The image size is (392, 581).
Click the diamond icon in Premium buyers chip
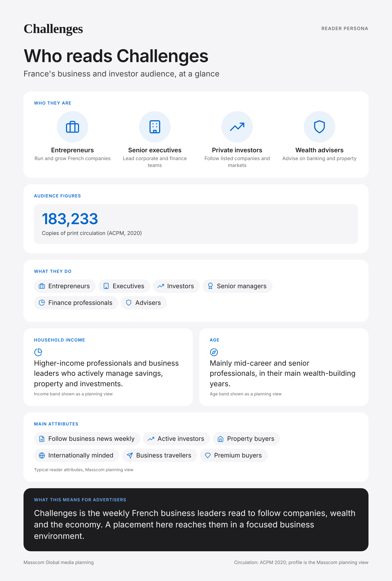[208, 456]
